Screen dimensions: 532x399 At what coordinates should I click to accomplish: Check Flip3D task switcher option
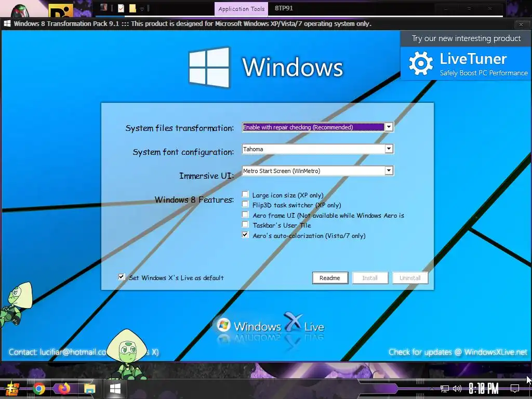pyautogui.click(x=245, y=204)
